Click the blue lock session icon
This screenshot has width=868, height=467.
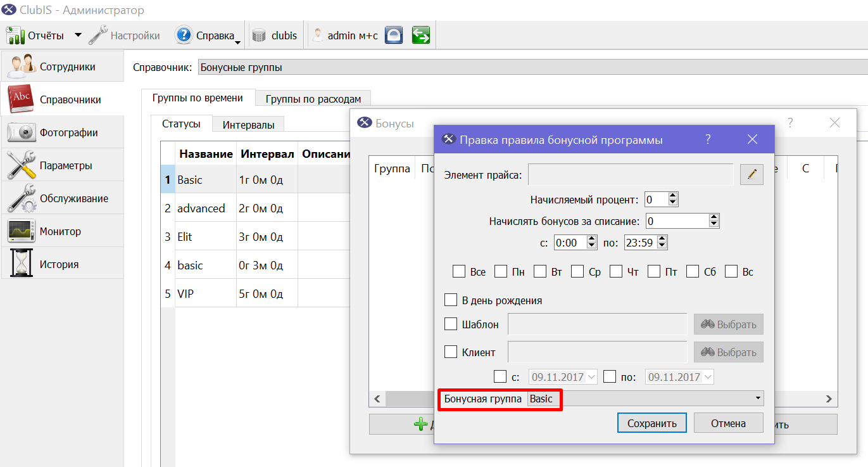pyautogui.click(x=394, y=35)
